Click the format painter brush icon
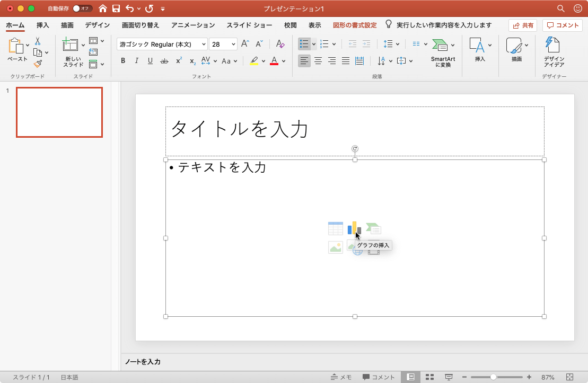 (x=38, y=64)
